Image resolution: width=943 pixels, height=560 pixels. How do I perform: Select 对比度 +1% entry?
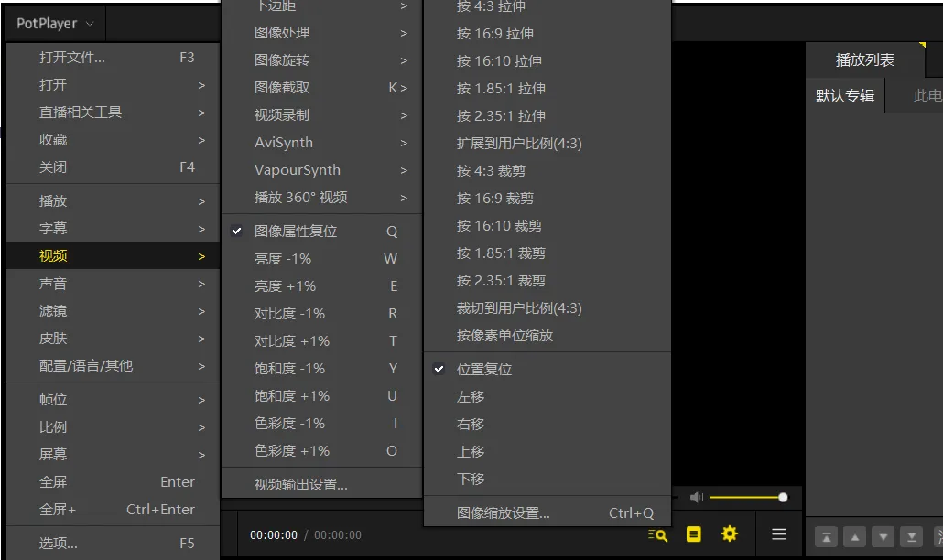pos(321,341)
